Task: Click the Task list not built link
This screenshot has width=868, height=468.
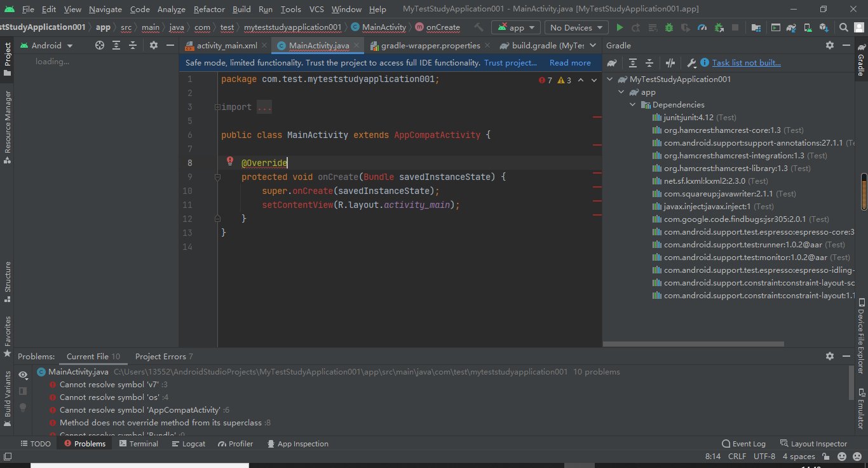Action: (747, 62)
